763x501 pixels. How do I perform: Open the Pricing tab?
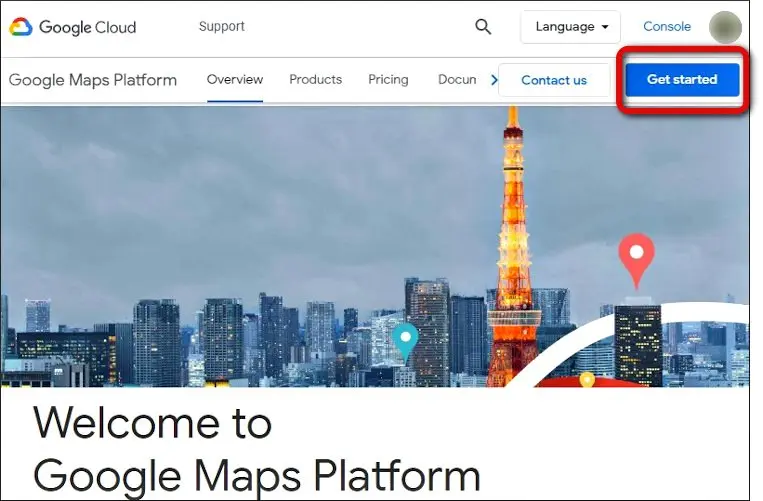pyautogui.click(x=388, y=80)
